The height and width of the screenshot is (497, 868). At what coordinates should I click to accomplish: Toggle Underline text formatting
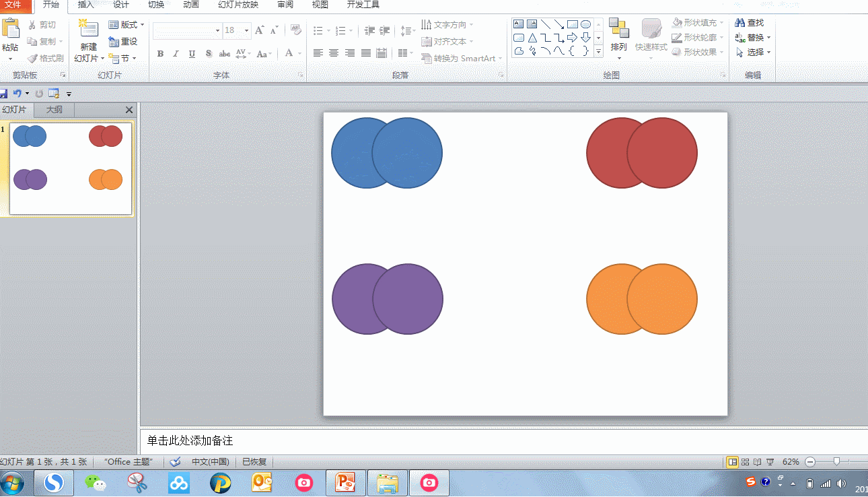[192, 54]
